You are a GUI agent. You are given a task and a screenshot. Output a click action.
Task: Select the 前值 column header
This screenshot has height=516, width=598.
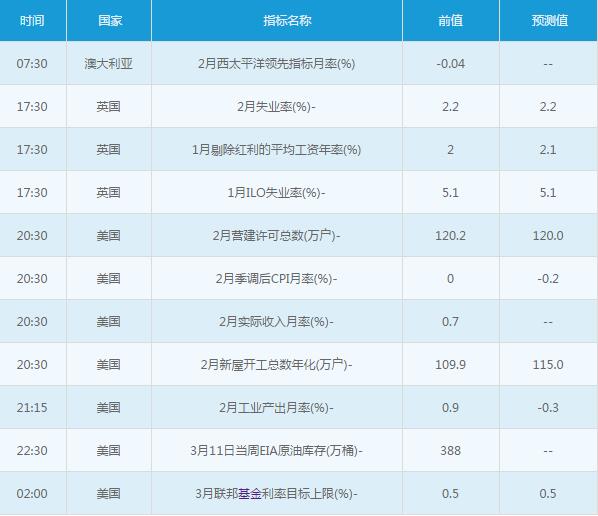[450, 21]
